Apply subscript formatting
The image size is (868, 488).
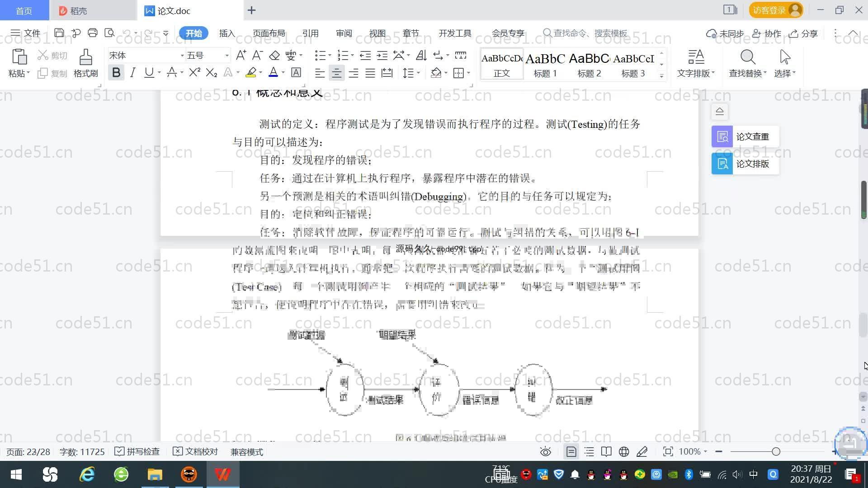211,72
